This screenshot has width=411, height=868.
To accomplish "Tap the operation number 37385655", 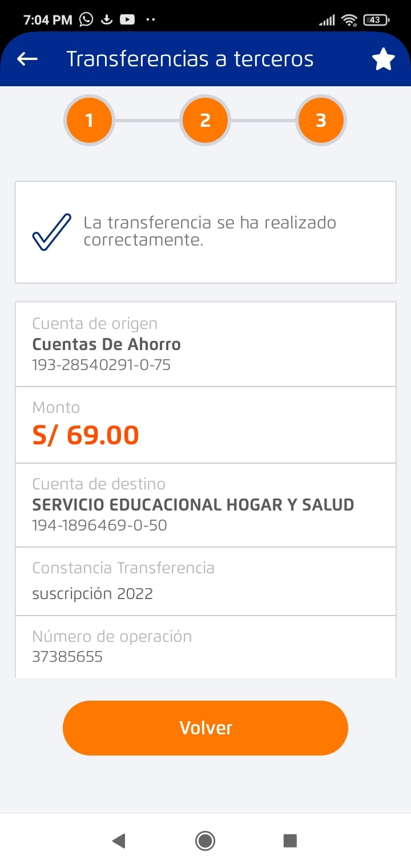I will coord(67,657).
